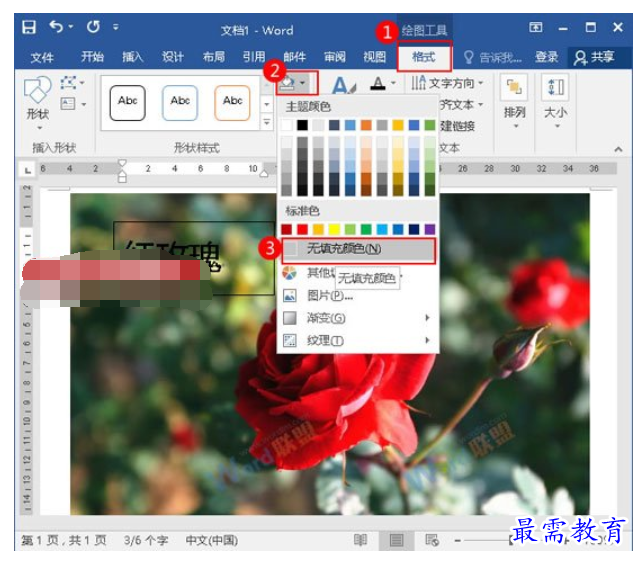
Task: Select the 格式 drawing tools tab
Action: click(x=423, y=57)
